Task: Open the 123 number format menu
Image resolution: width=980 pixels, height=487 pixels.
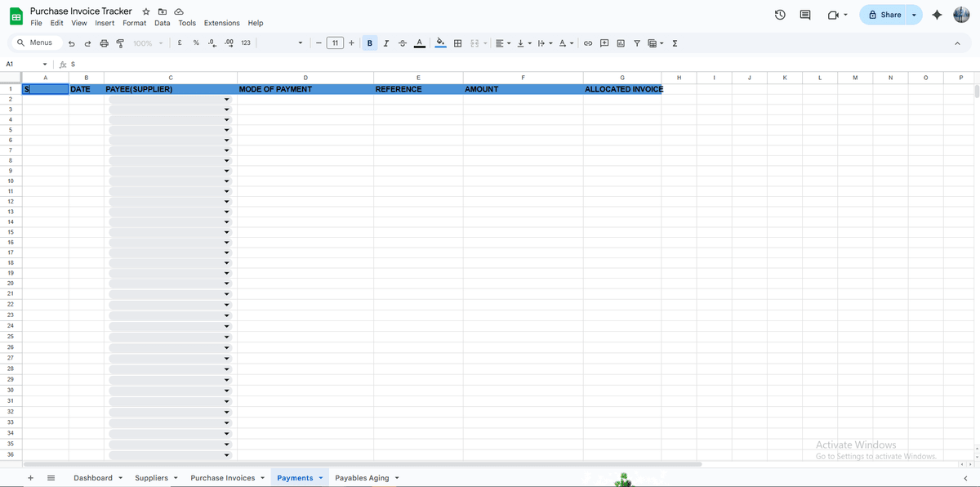Action: (246, 43)
